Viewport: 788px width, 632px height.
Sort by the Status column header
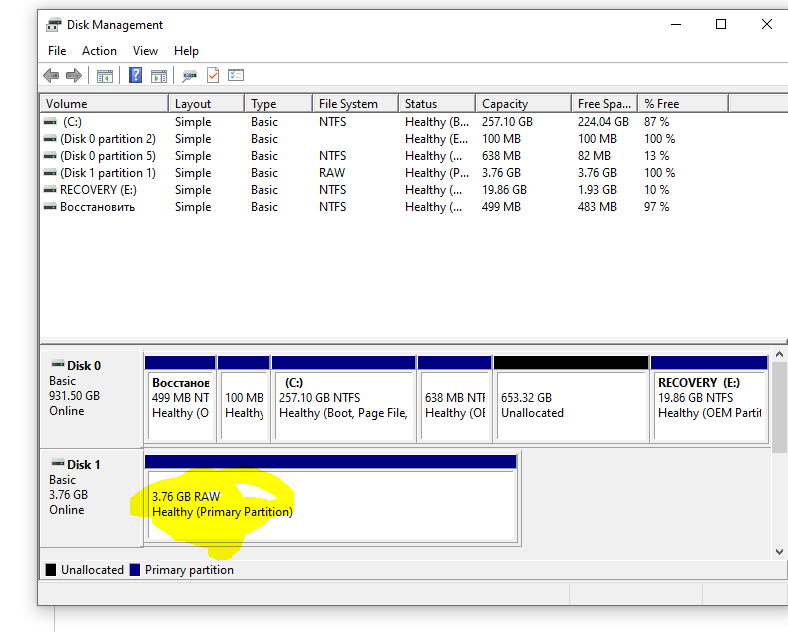pos(437,103)
